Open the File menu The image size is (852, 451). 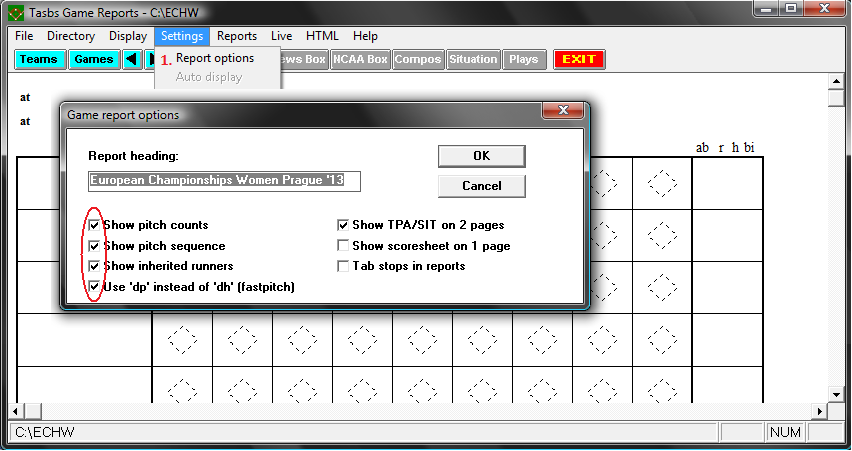click(x=24, y=36)
